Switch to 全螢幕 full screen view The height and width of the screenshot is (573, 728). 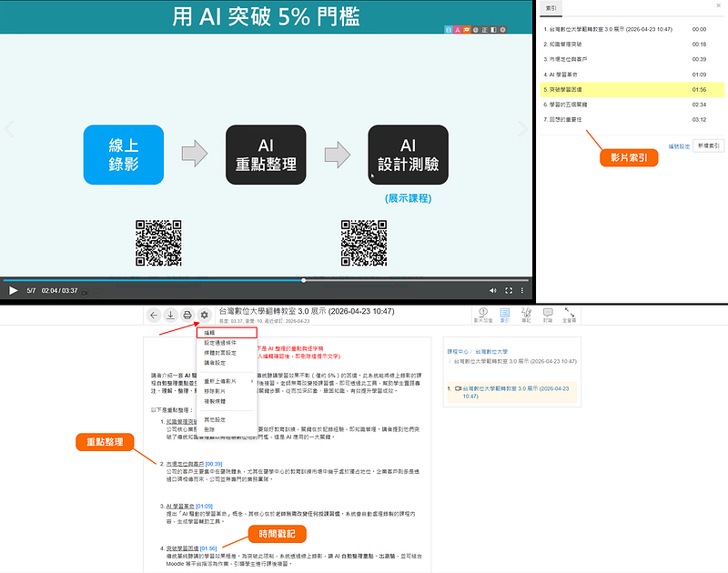pos(570,315)
